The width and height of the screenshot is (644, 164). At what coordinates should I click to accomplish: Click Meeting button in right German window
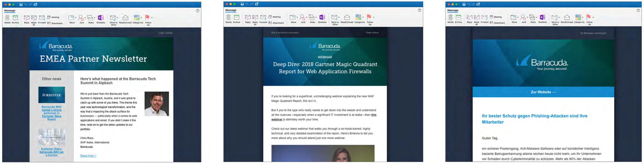(496, 17)
